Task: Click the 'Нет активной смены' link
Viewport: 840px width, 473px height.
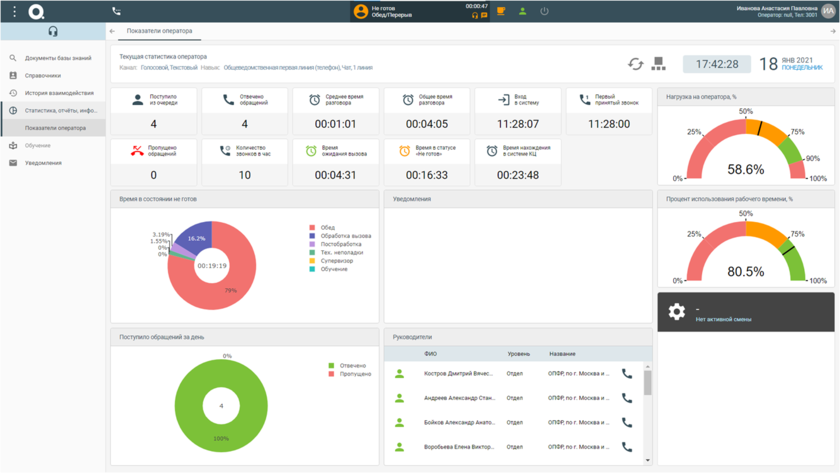Action: tap(723, 320)
